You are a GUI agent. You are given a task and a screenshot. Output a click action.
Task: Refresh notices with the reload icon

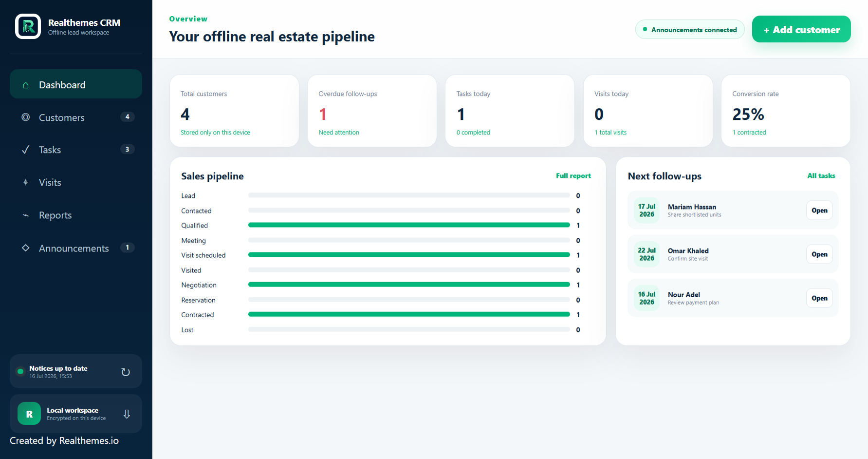[x=126, y=372]
